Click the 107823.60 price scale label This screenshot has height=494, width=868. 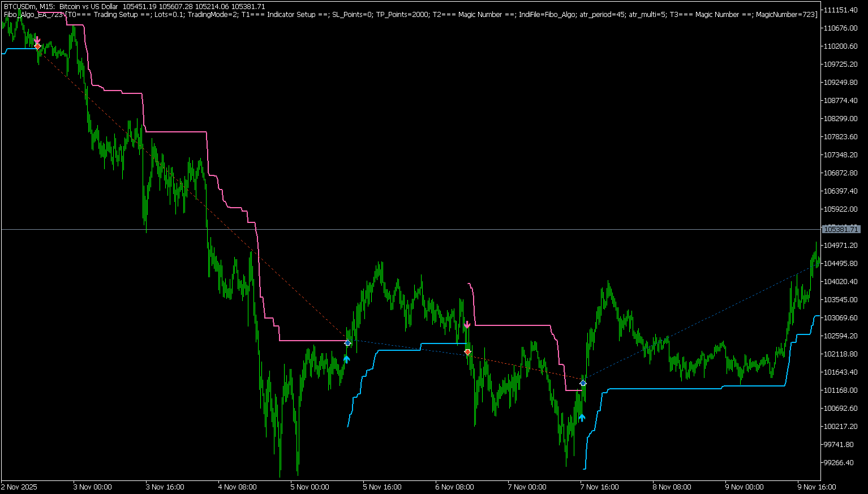point(841,136)
